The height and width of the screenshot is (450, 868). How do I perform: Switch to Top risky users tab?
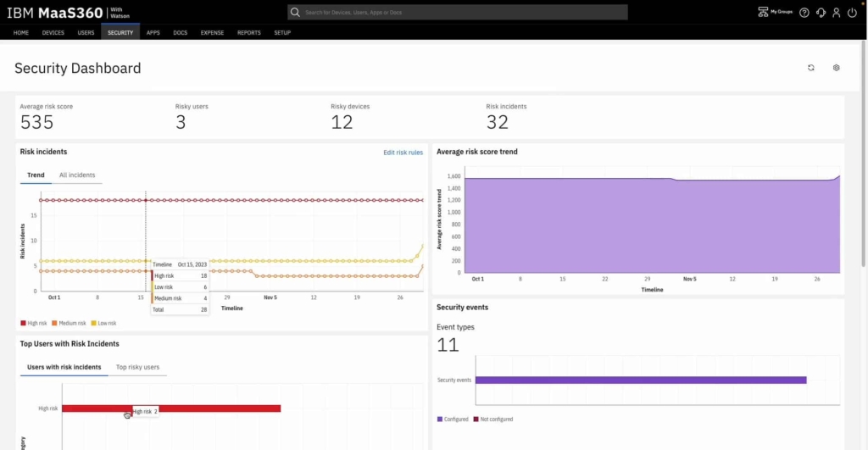coord(138,367)
